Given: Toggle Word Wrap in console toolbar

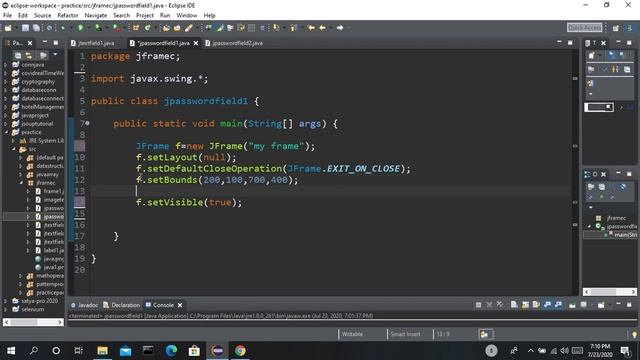Looking at the screenshot, I should pos(536,305).
